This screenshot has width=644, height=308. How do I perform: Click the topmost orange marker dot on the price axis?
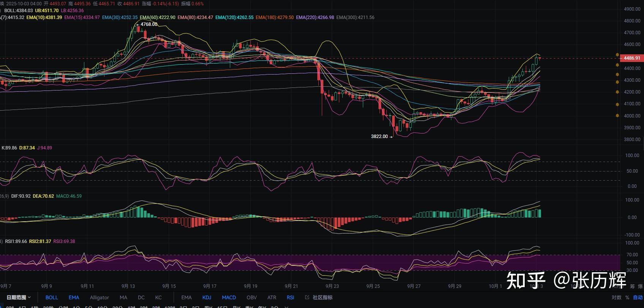coord(617,55)
